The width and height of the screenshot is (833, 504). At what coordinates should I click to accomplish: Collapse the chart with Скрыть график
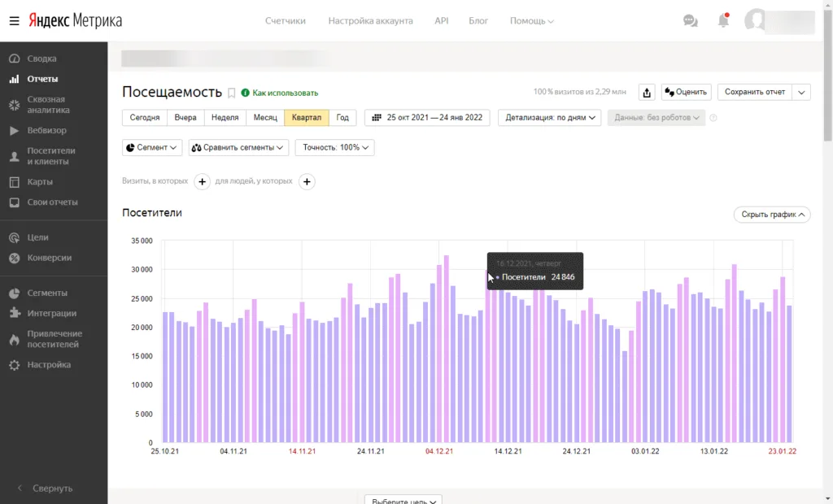pyautogui.click(x=772, y=215)
